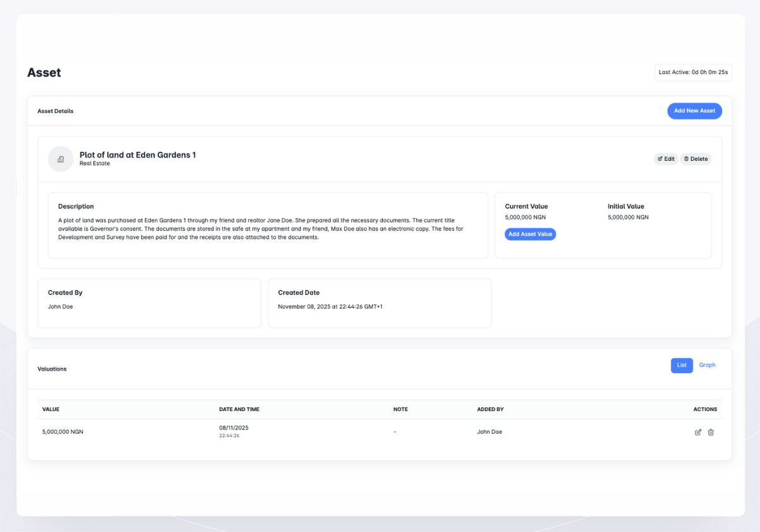Click the DATE AND TIME column header

click(239, 409)
